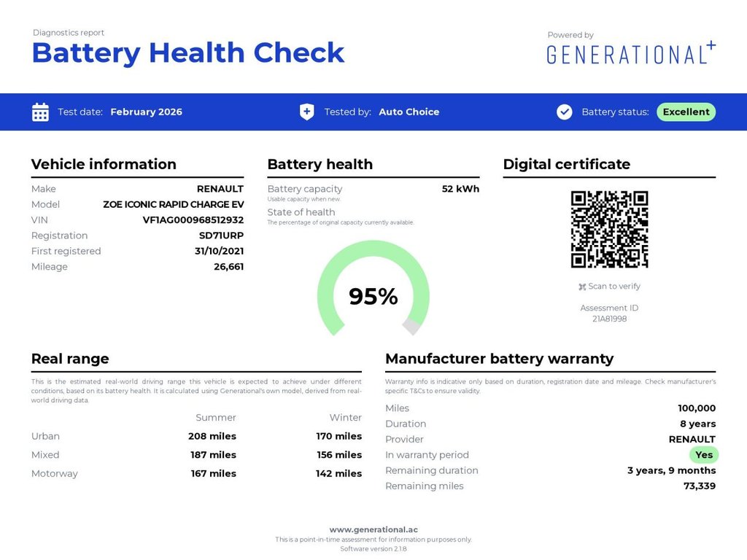The height and width of the screenshot is (560, 747).
Task: Click the QR code digital certificate
Action: 609,230
